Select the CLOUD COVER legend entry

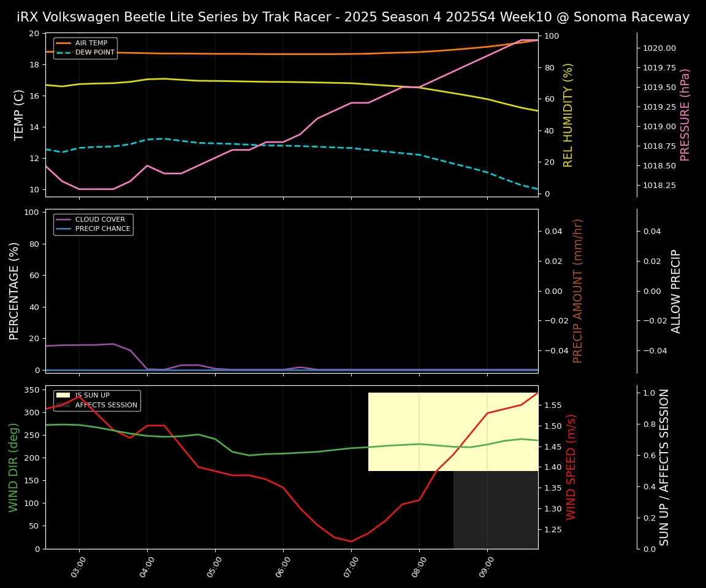pyautogui.click(x=99, y=220)
